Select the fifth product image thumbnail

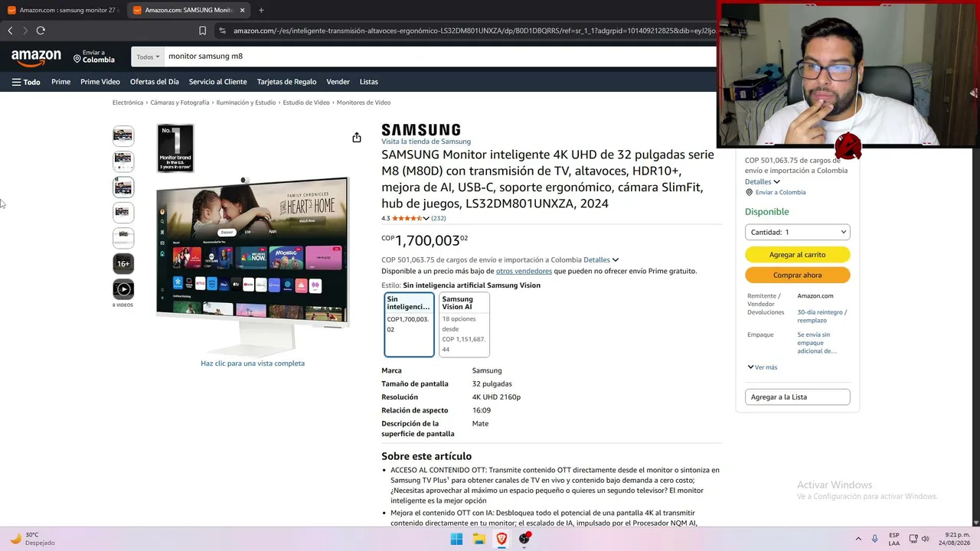pyautogui.click(x=123, y=238)
